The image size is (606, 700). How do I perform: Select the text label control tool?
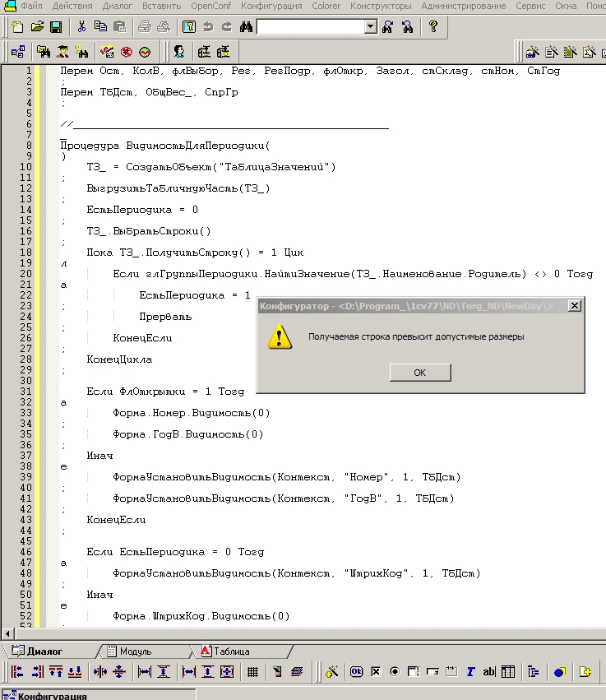[471, 672]
